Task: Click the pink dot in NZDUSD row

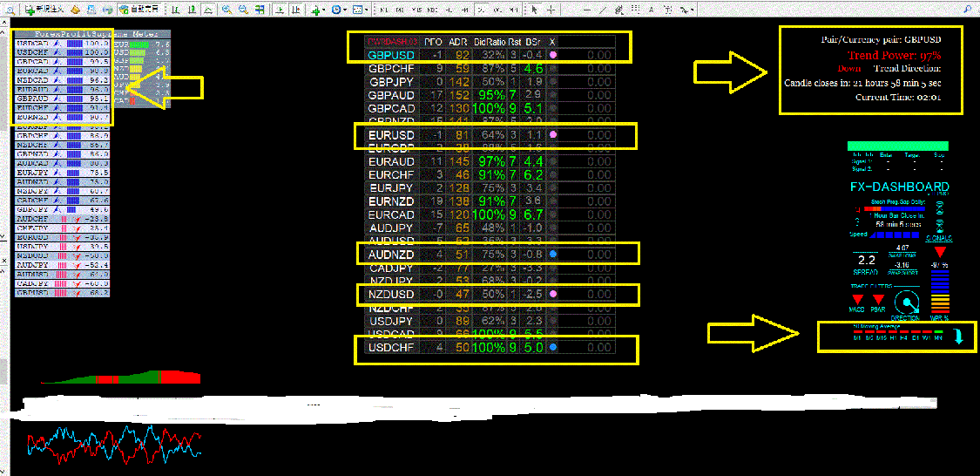Action: (552, 293)
